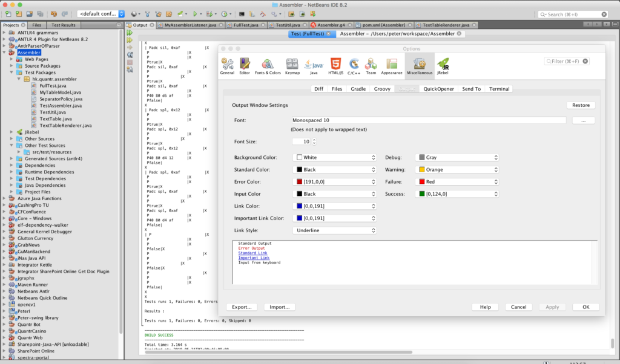Screen dimensions: 620x364
Task: Open the default configuration dropdown in toolbar
Action: [101, 14]
